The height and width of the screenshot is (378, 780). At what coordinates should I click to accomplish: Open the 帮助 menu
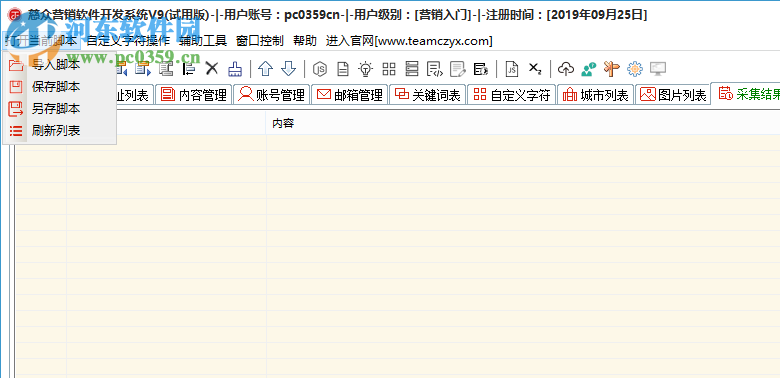coord(305,41)
